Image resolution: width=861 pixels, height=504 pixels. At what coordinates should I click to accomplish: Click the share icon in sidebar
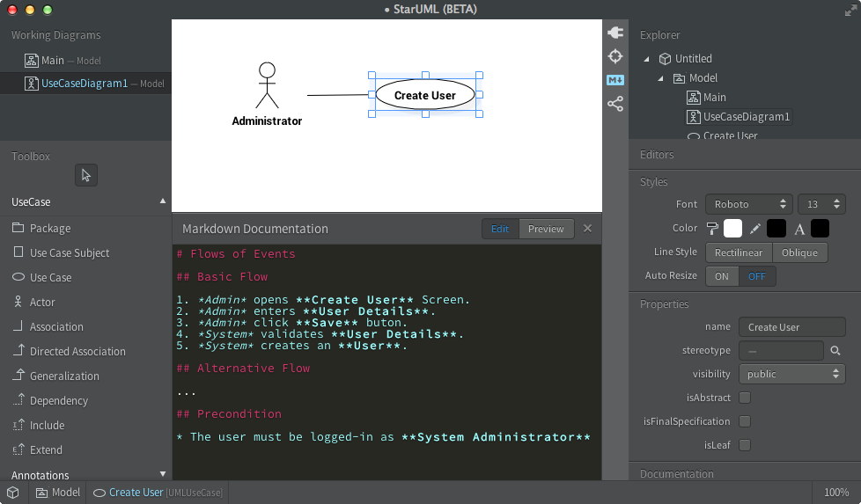(x=614, y=104)
